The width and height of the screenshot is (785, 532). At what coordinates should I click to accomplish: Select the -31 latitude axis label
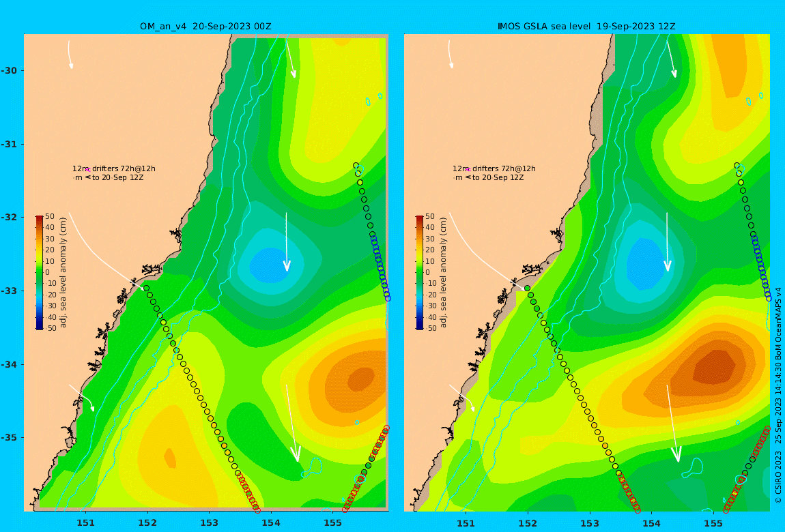click(9, 144)
